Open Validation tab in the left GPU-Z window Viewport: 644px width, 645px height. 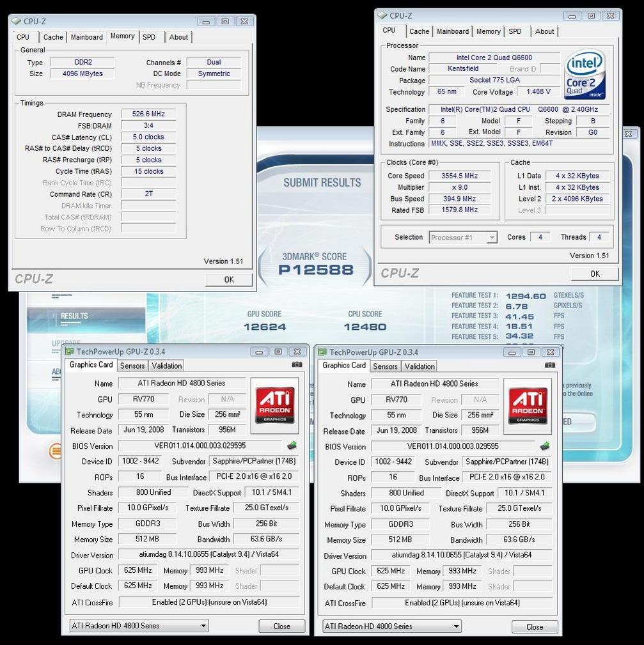(167, 366)
